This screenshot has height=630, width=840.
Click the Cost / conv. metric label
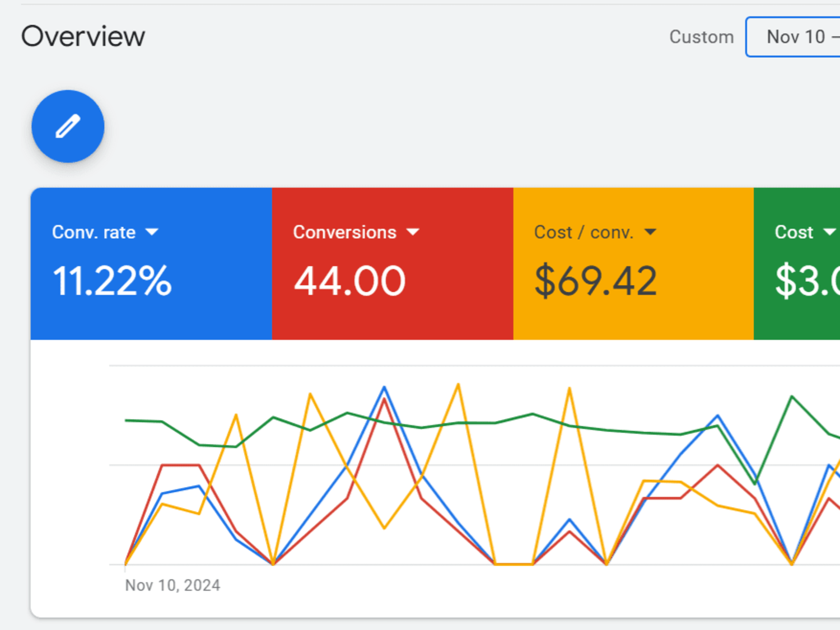pos(584,232)
